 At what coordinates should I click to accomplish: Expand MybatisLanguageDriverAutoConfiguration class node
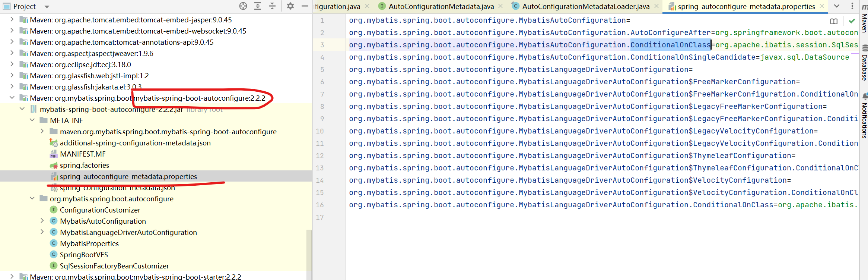tap(42, 232)
